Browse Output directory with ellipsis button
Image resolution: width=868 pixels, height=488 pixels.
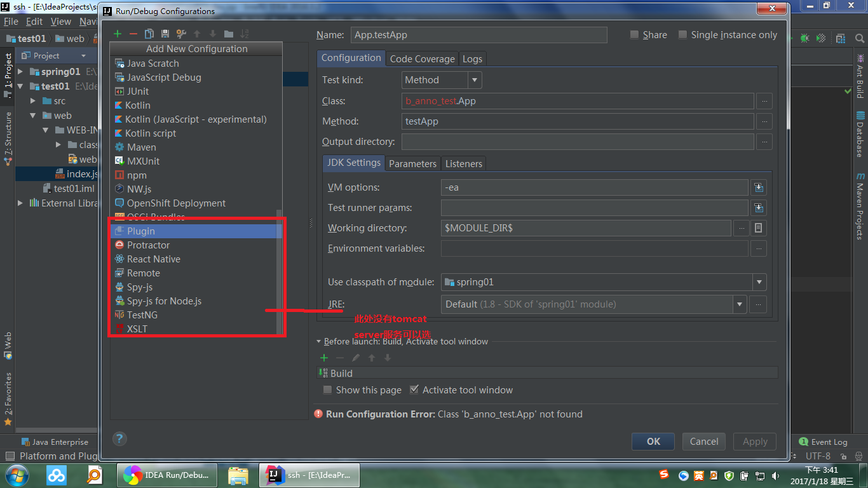click(764, 142)
